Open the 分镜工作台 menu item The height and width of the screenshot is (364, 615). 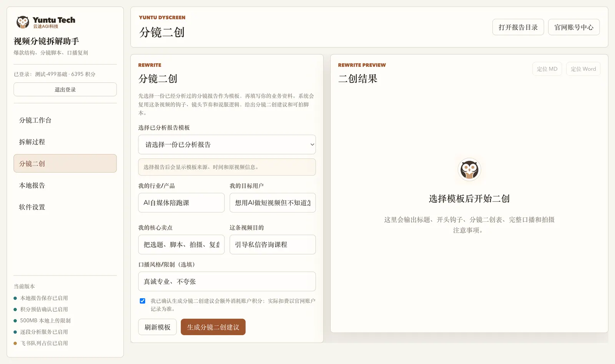point(65,120)
